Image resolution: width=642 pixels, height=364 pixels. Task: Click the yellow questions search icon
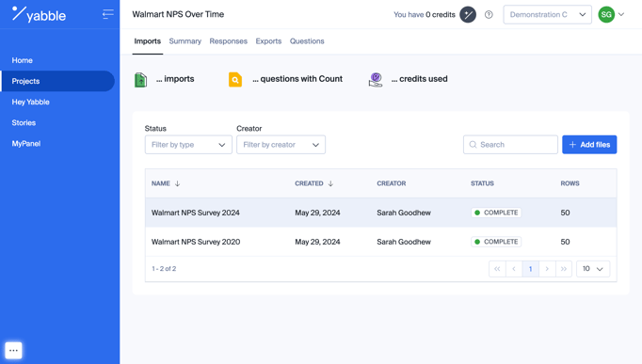pos(235,79)
